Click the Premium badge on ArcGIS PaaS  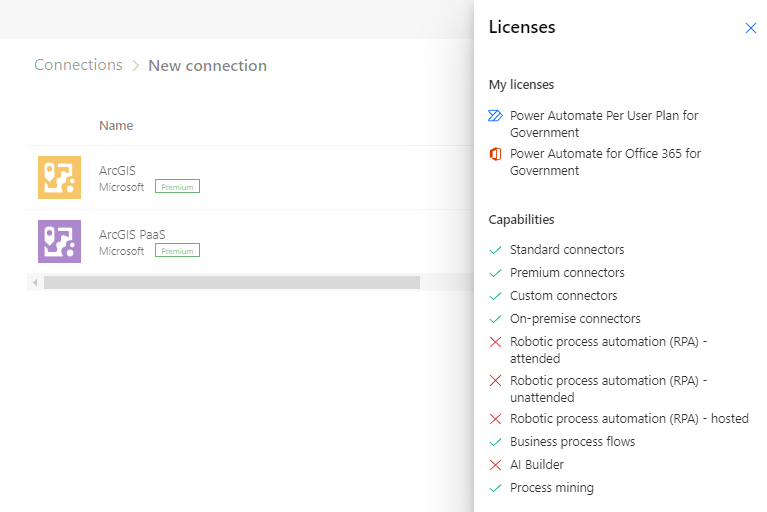click(x=177, y=251)
